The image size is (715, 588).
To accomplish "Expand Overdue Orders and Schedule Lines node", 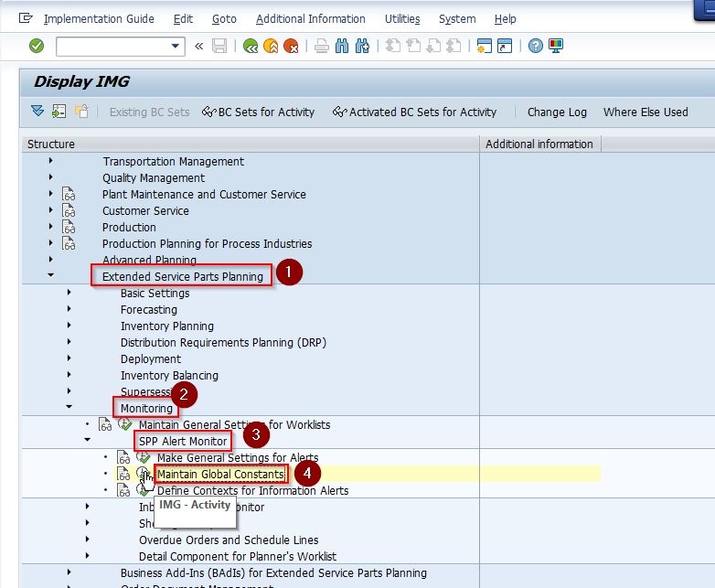I will pos(87,539).
